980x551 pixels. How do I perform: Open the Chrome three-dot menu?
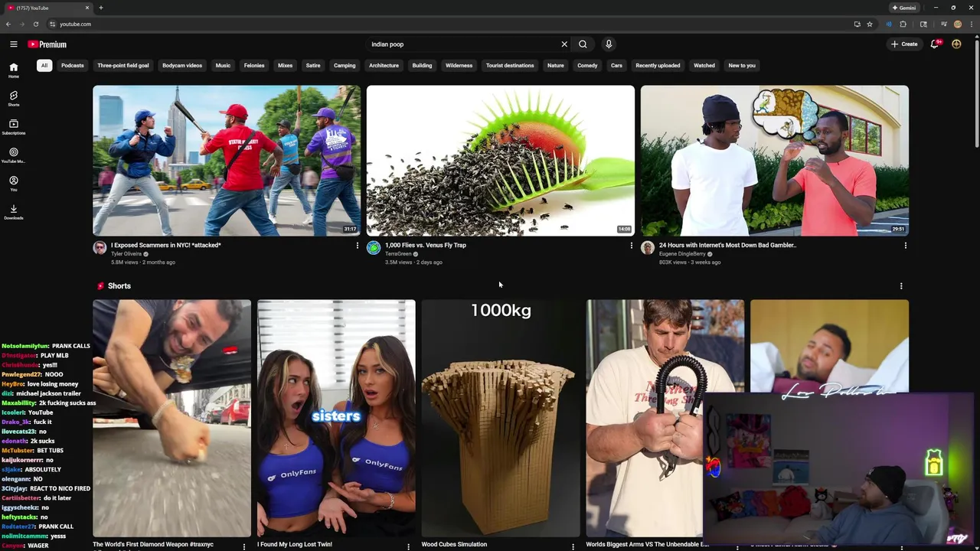pyautogui.click(x=972, y=24)
